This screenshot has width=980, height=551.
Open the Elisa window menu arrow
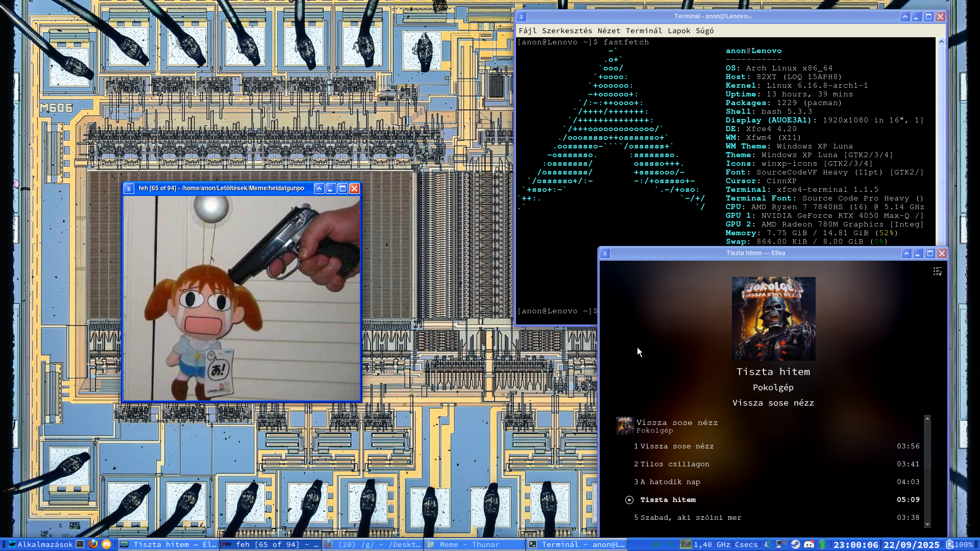605,253
